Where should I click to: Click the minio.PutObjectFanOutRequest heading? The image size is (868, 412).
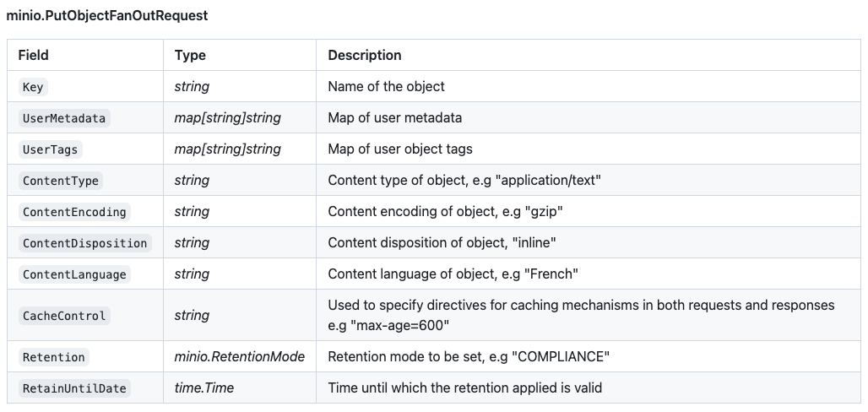(106, 16)
